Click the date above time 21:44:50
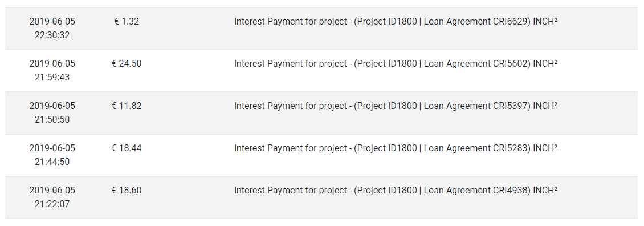The image size is (644, 226). (x=52, y=148)
